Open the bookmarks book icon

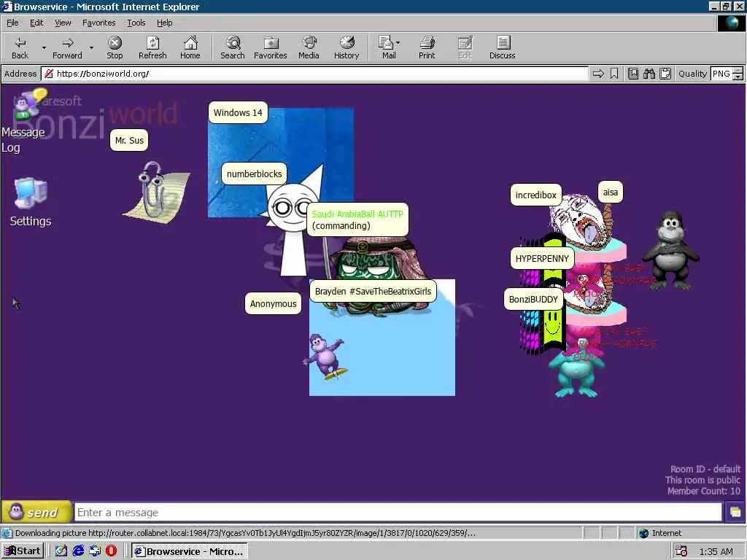click(x=632, y=74)
